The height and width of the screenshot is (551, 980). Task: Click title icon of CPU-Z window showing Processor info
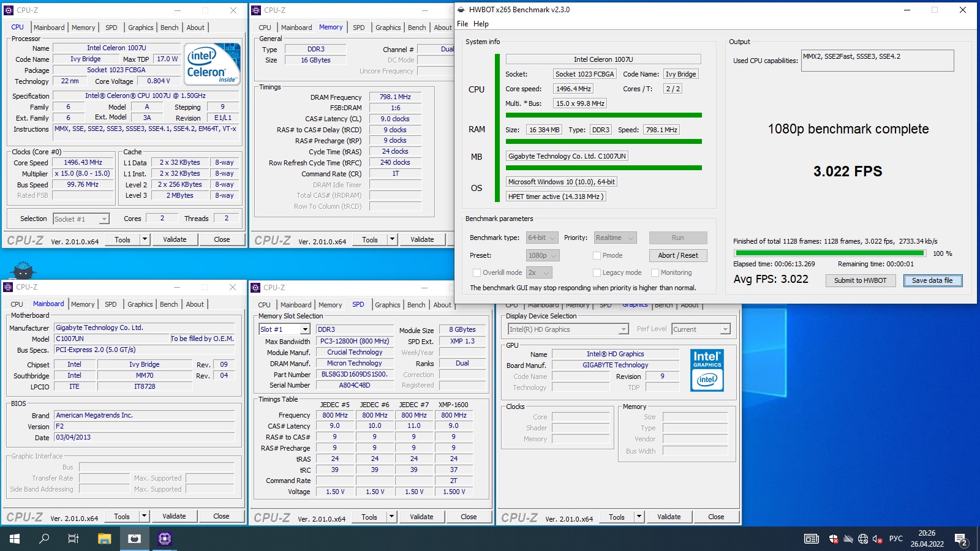(9, 10)
